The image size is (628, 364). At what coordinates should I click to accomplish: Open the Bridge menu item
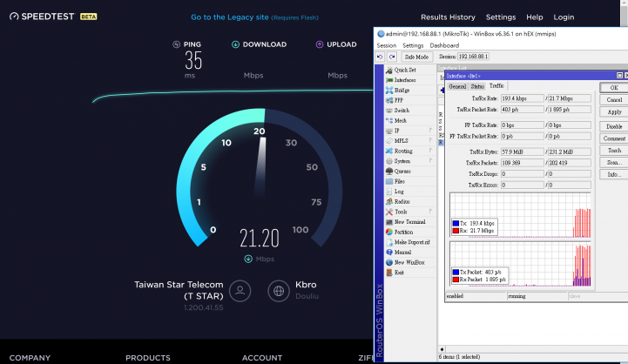click(x=398, y=90)
